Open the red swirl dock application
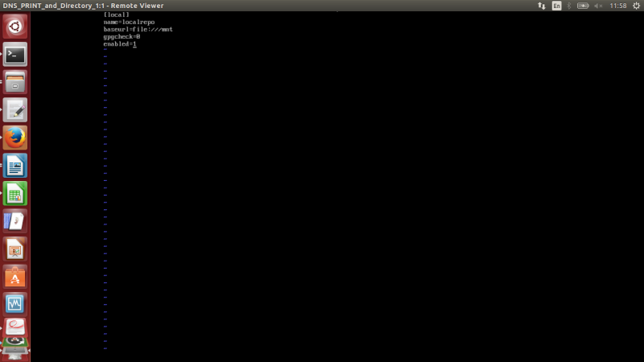The height and width of the screenshot is (362, 644). coord(14,327)
